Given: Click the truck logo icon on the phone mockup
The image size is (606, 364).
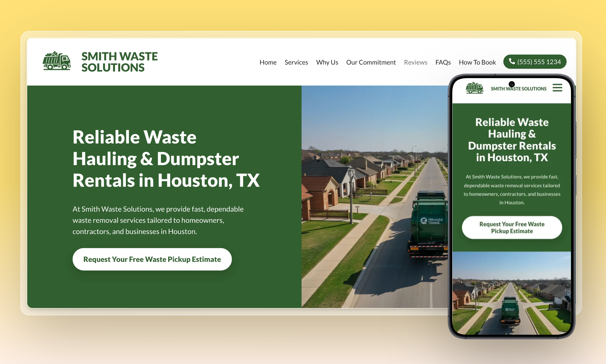Looking at the screenshot, I should [474, 88].
